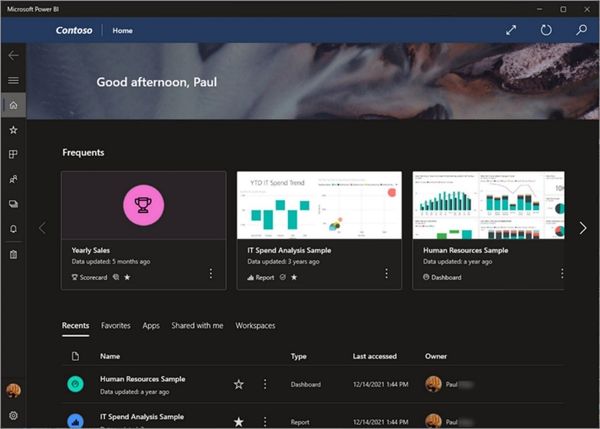
Task: Click blue report icon of IT Spend row
Action: (75, 421)
